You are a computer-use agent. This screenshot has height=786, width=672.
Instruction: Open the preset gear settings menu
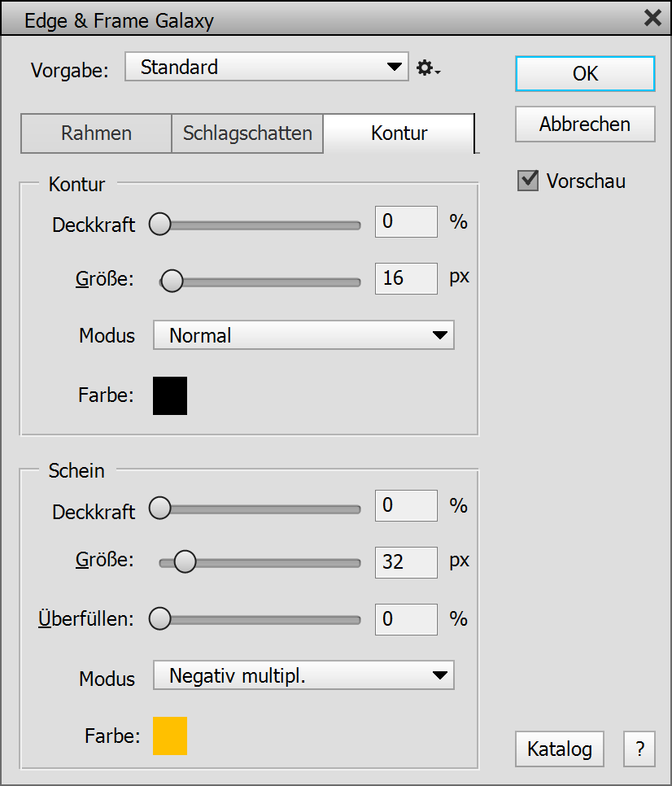(428, 68)
